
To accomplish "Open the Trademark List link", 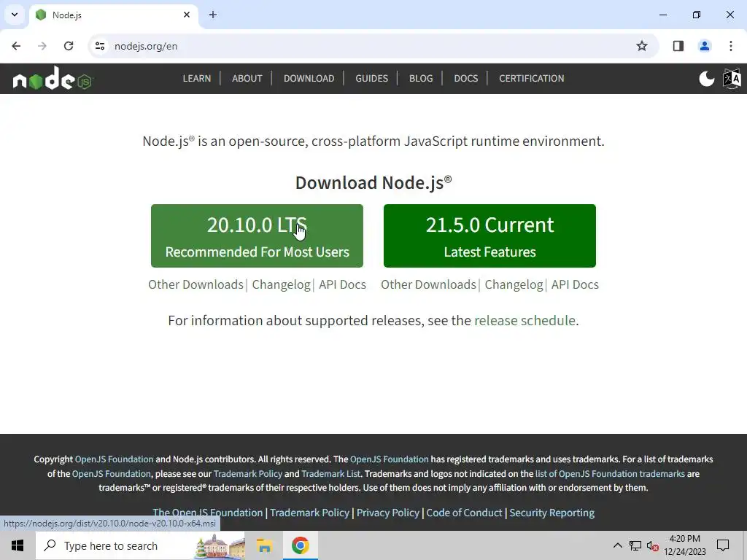I will point(331,473).
